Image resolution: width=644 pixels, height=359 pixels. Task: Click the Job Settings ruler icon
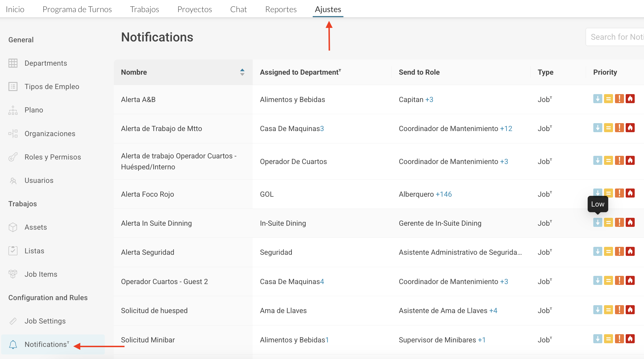pyautogui.click(x=13, y=321)
